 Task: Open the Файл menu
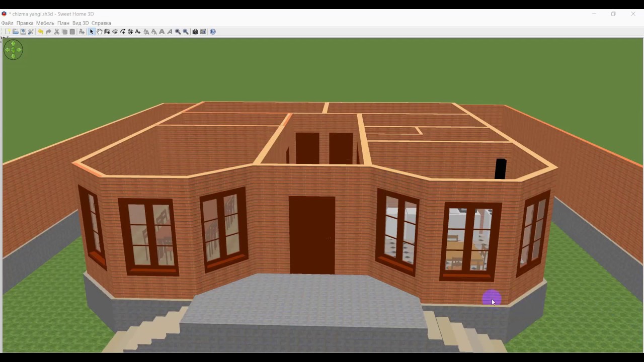point(8,23)
